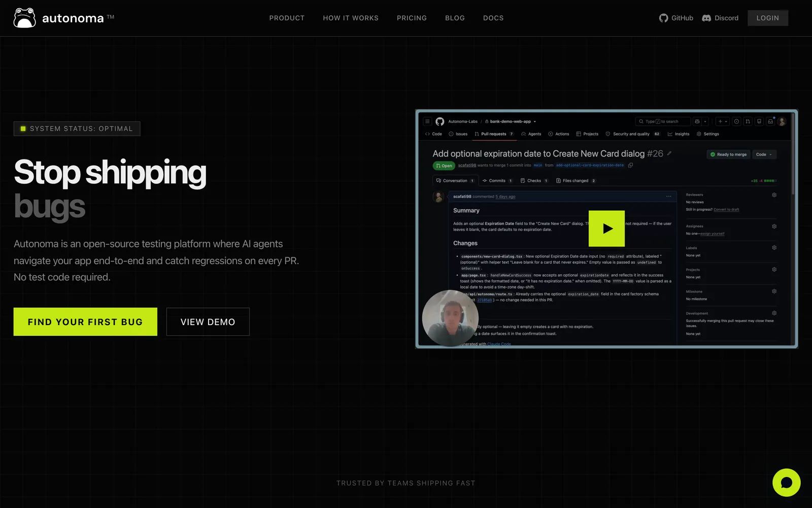Click the comment's three-dot options icon
This screenshot has width=812, height=508.
pyautogui.click(x=669, y=197)
